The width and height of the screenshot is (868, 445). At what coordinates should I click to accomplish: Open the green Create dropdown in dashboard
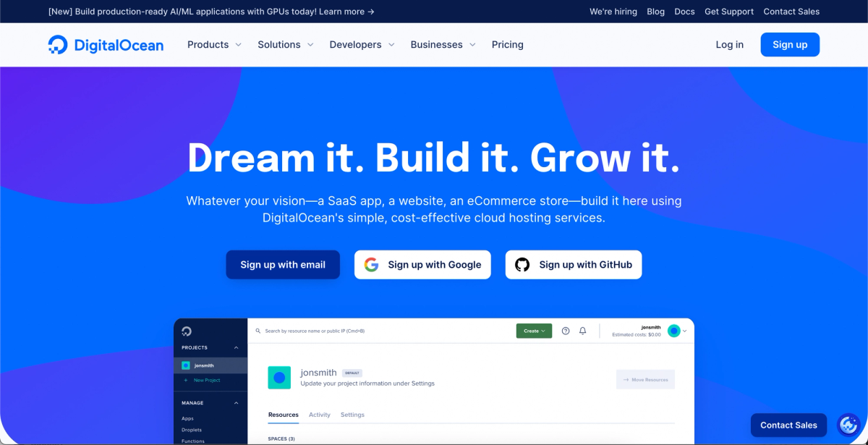tap(534, 331)
